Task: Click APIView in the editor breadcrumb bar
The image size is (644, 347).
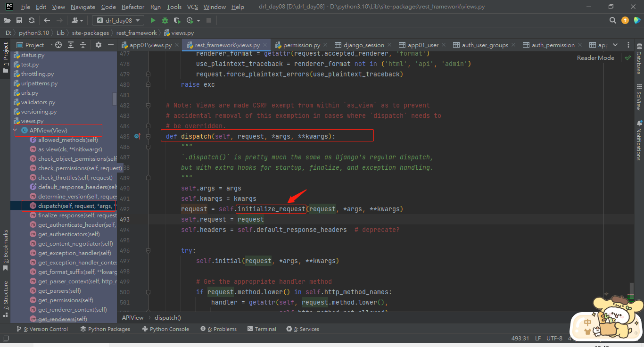Action: 132,318
